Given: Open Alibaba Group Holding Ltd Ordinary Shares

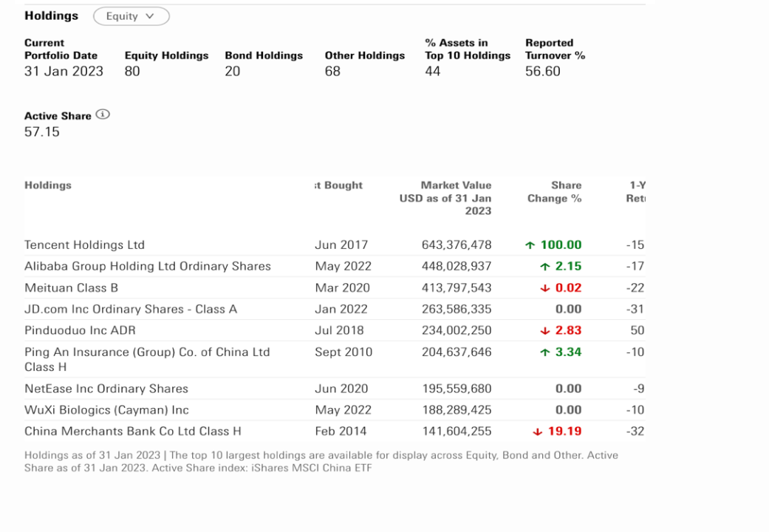Looking at the screenshot, I should pos(148,266).
